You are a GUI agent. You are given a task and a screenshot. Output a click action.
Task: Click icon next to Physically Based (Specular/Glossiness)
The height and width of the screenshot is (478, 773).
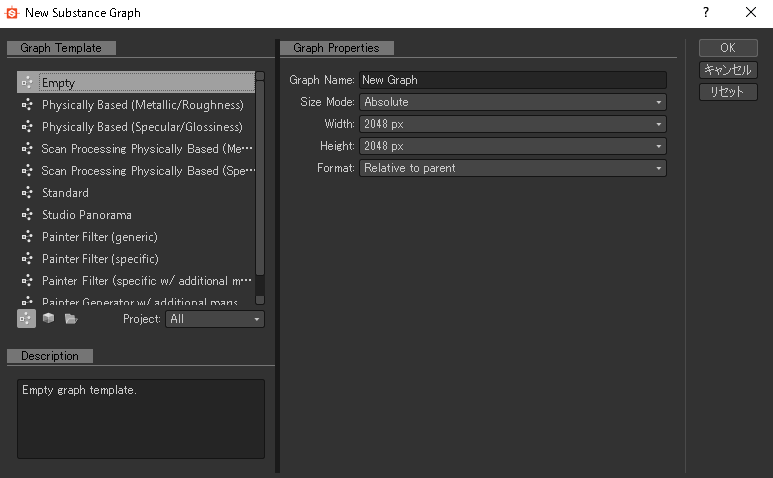tap(27, 127)
